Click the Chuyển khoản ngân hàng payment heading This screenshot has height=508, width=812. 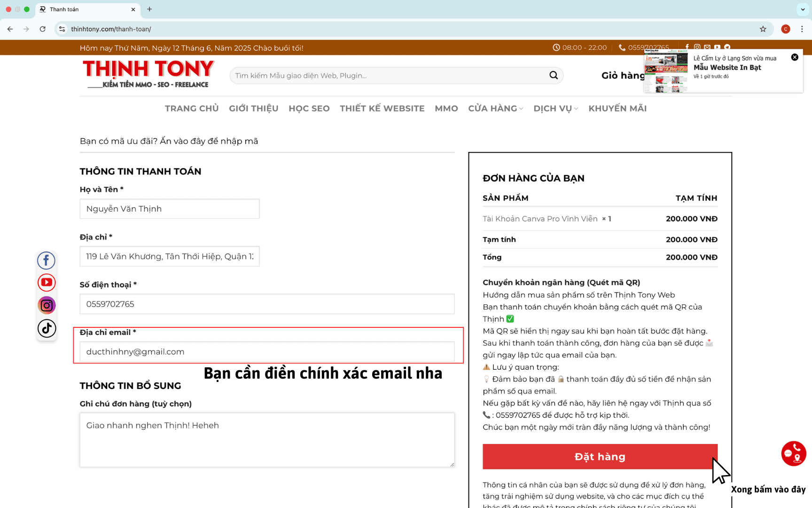pos(561,283)
